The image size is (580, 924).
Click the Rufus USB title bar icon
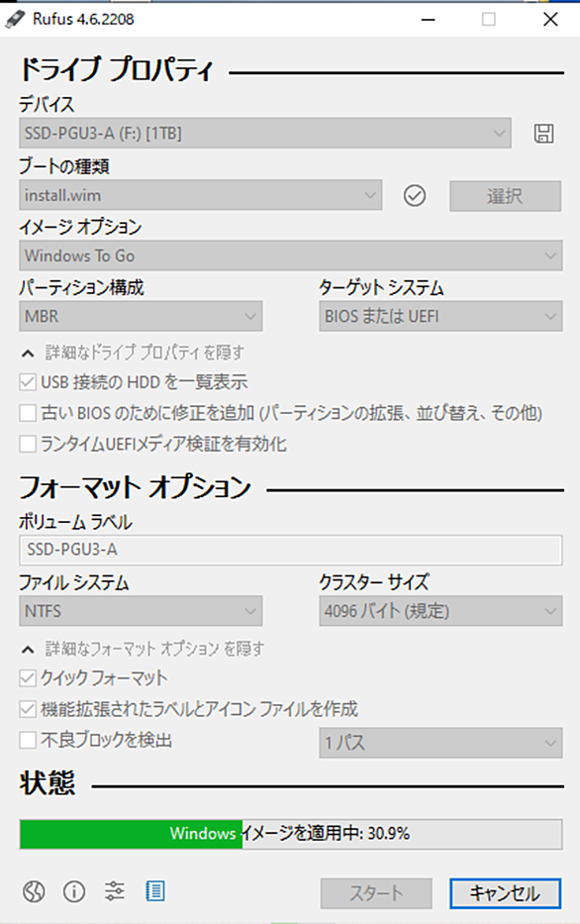coord(15,19)
